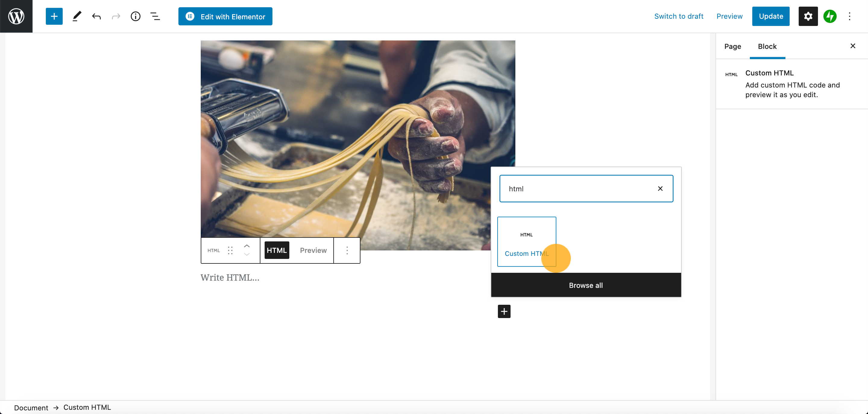Click Custom HTML in the breadcrumb
The image size is (868, 414).
point(87,408)
